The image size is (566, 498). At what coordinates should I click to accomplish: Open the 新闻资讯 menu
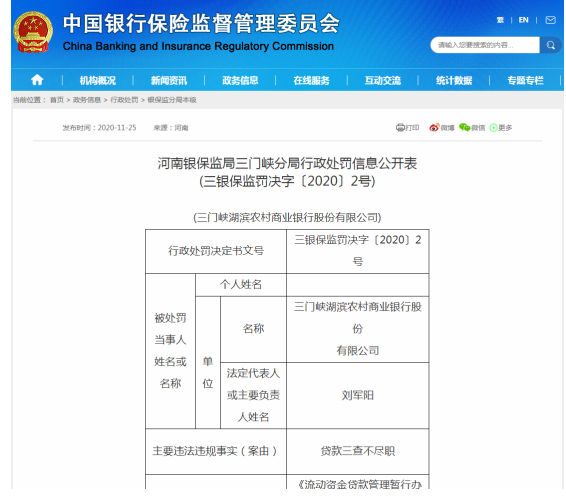click(169, 80)
